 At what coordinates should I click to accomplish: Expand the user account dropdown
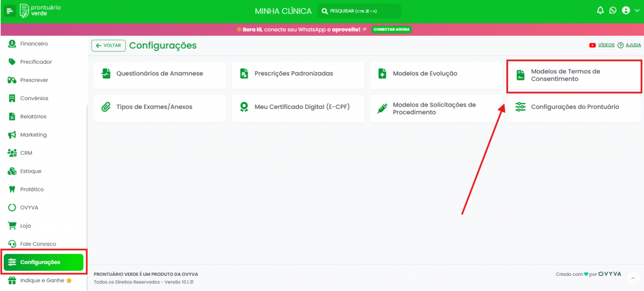pyautogui.click(x=628, y=11)
